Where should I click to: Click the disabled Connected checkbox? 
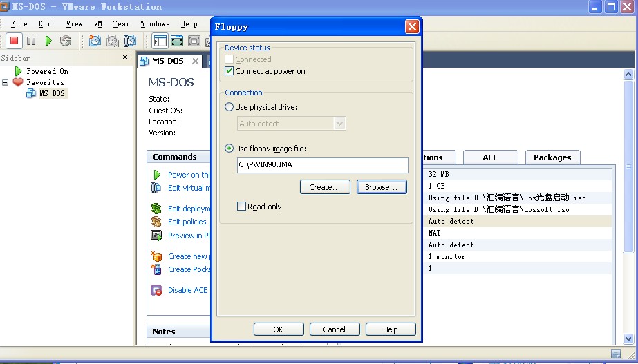click(x=229, y=59)
